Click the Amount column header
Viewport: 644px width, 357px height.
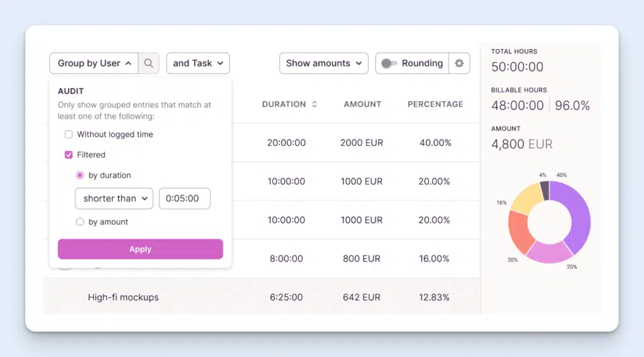point(362,104)
